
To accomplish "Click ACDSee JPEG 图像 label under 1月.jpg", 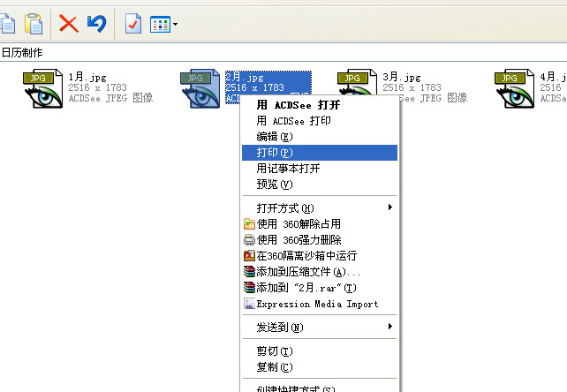I will click(x=110, y=98).
